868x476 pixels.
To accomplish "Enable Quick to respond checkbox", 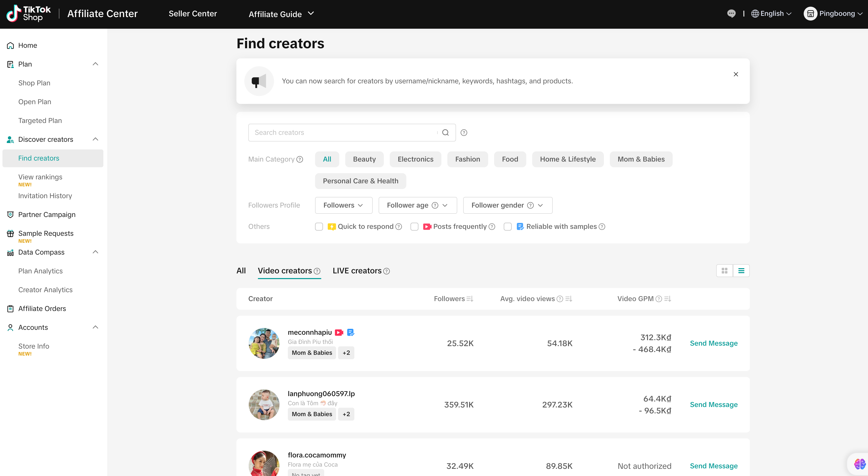I will point(319,227).
